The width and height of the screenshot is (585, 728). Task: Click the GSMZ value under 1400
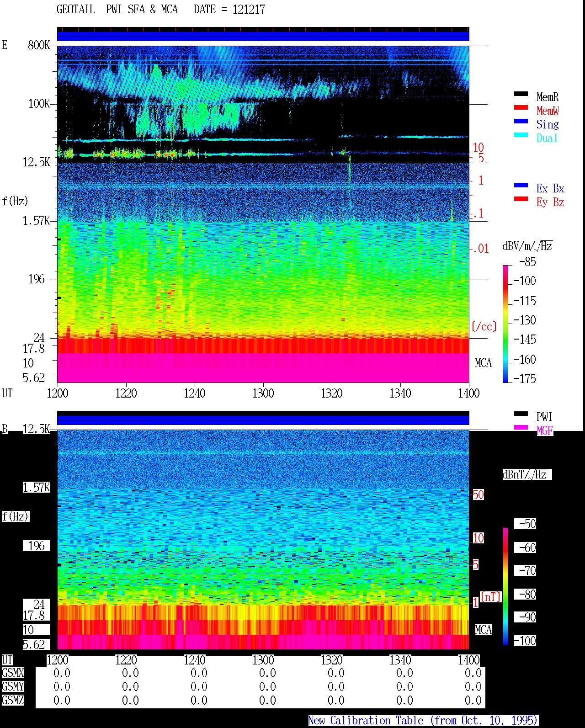(x=473, y=700)
